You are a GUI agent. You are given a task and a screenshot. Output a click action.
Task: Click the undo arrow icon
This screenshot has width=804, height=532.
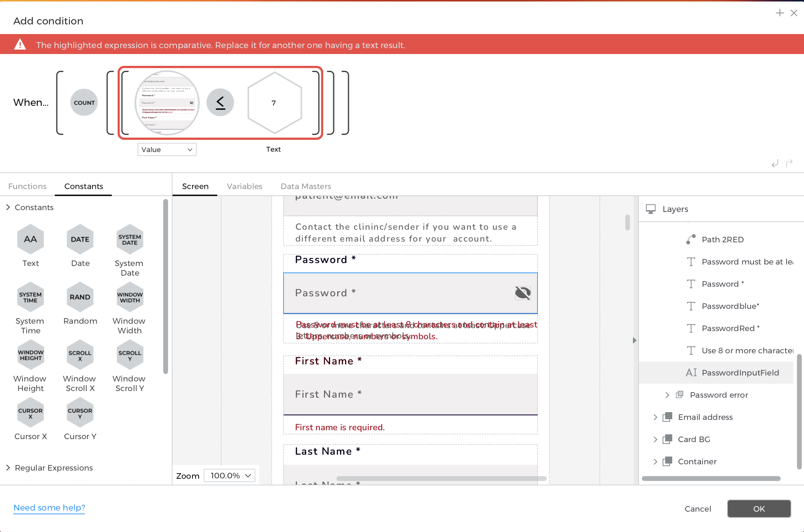click(x=775, y=163)
